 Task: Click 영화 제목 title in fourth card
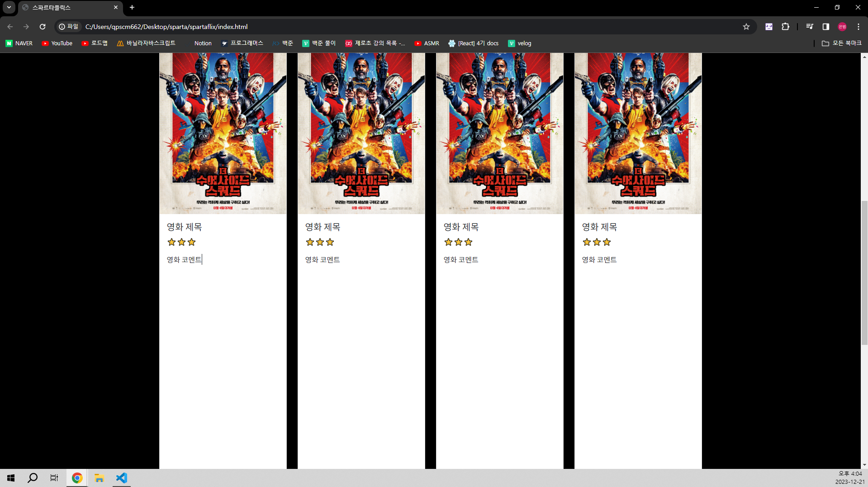599,227
